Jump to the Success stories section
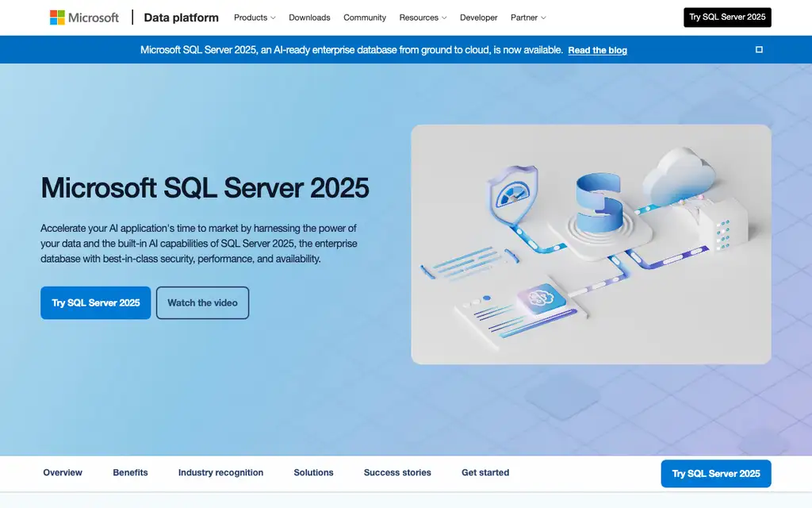The height and width of the screenshot is (508, 812). pos(397,473)
